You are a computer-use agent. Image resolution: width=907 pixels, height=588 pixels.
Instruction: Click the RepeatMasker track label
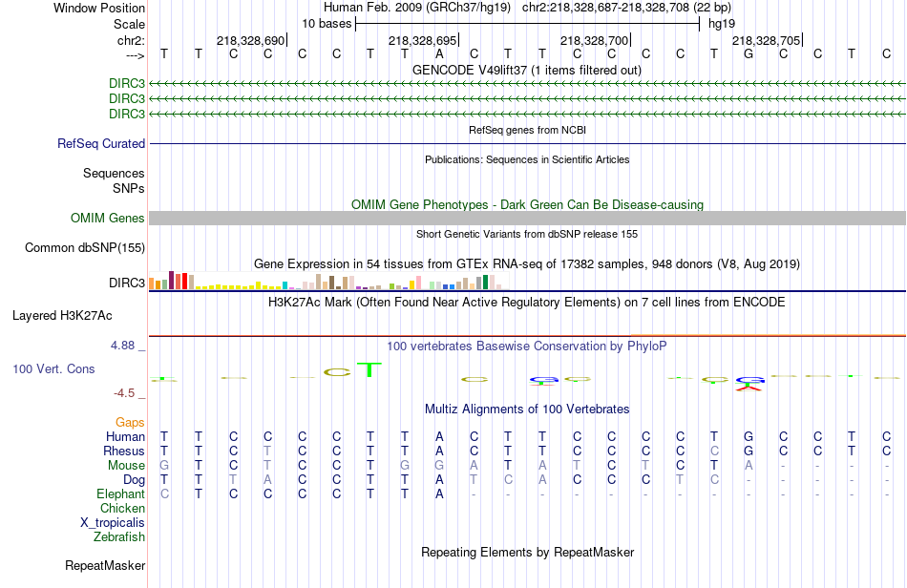pyautogui.click(x=105, y=565)
